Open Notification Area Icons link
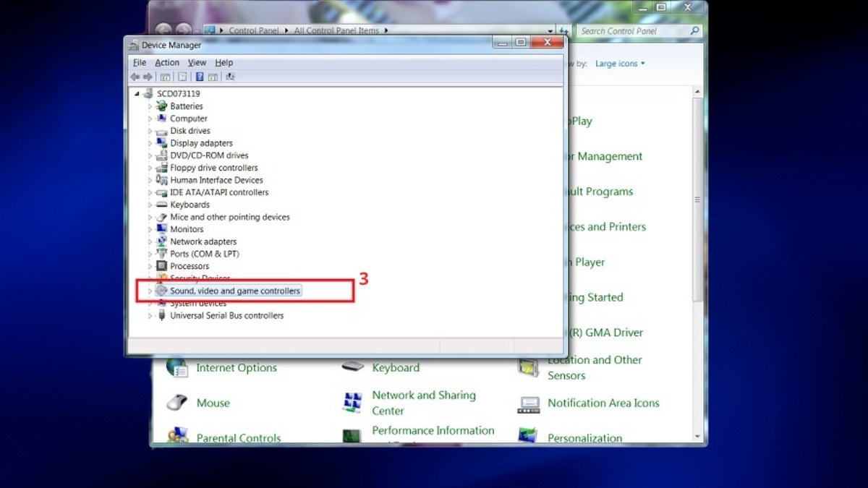This screenshot has height=488, width=868. tap(603, 403)
